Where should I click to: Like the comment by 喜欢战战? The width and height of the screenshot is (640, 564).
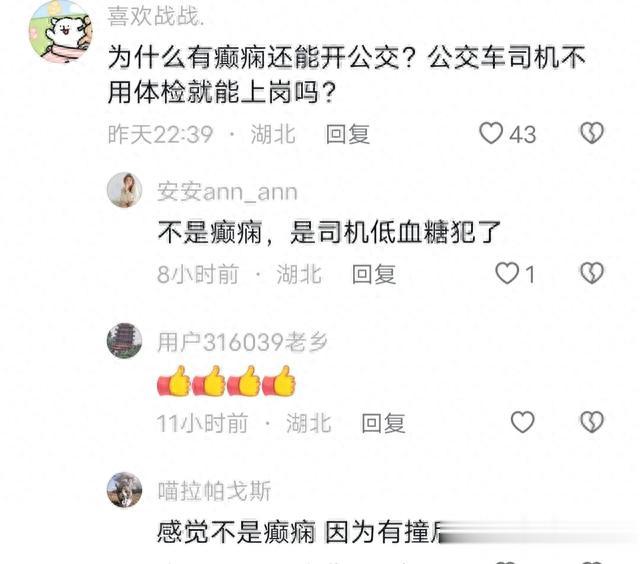[x=490, y=133]
